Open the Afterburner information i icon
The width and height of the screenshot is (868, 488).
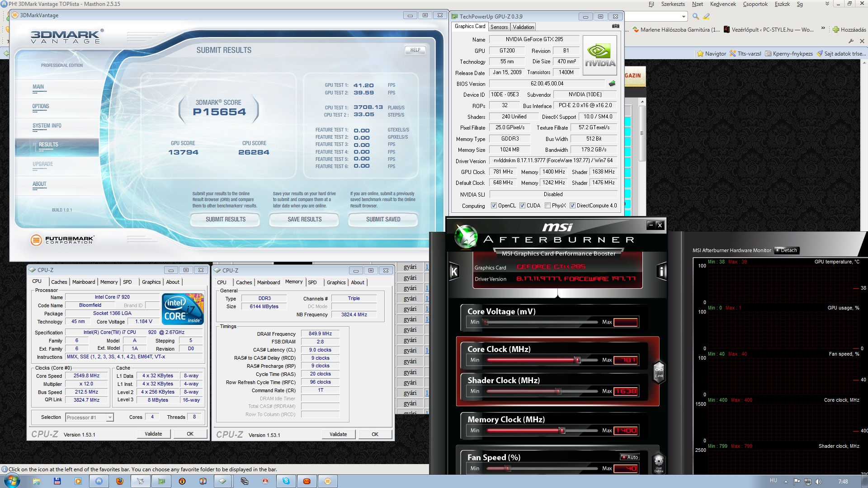coord(661,271)
